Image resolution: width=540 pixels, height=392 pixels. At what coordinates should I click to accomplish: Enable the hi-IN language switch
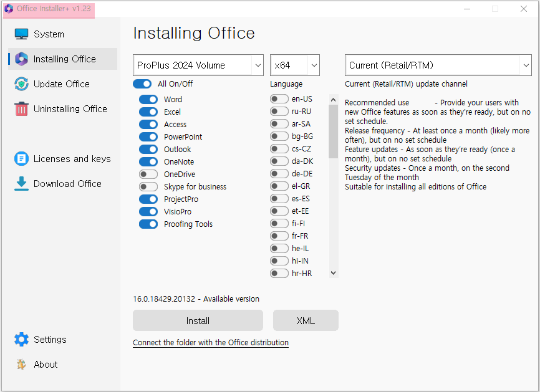click(x=279, y=261)
